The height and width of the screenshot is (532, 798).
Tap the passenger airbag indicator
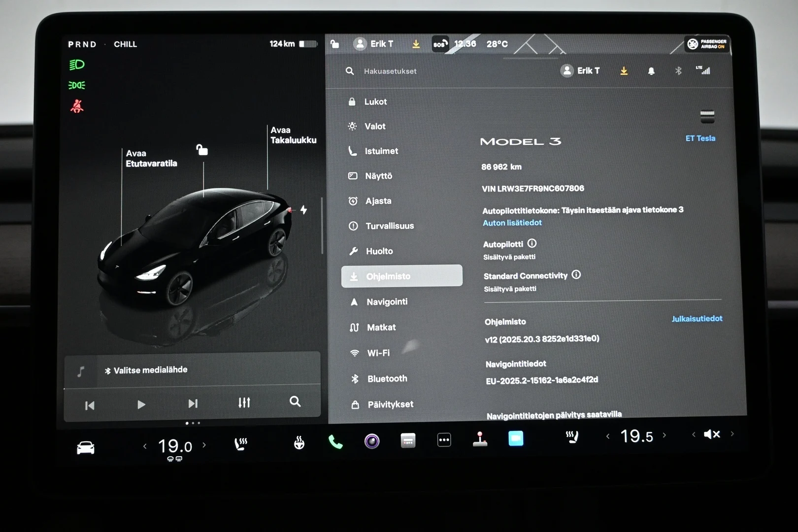coord(706,44)
